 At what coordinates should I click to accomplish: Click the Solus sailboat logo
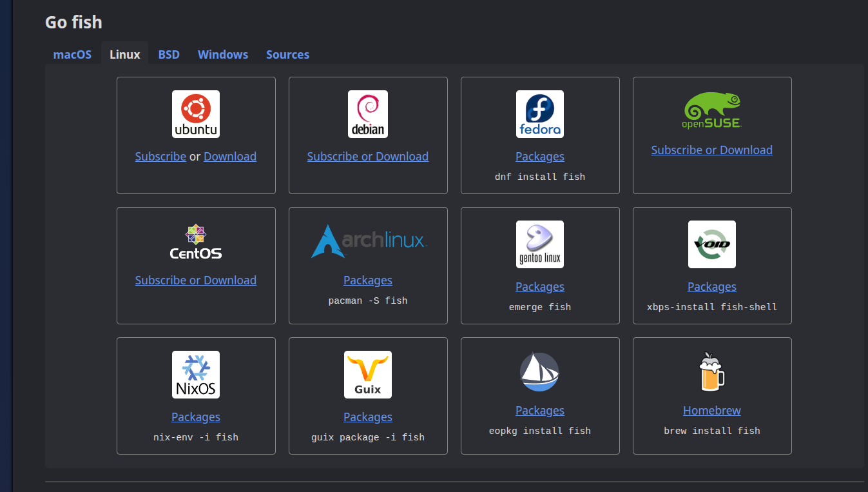tap(540, 371)
